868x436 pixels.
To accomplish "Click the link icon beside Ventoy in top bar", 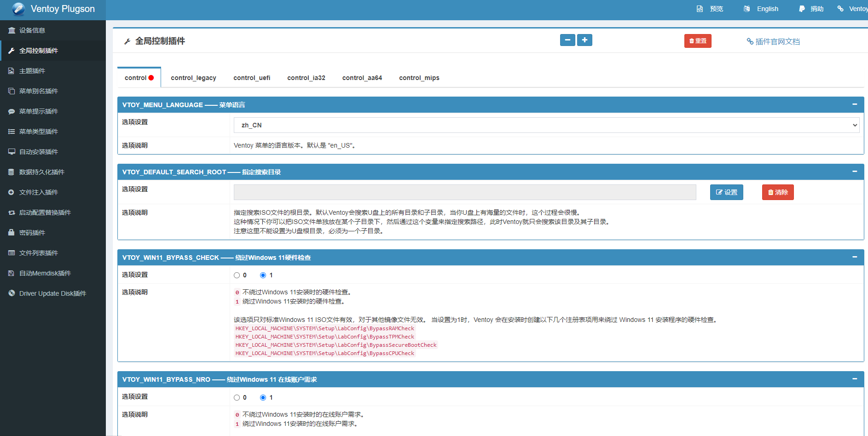I will [840, 9].
